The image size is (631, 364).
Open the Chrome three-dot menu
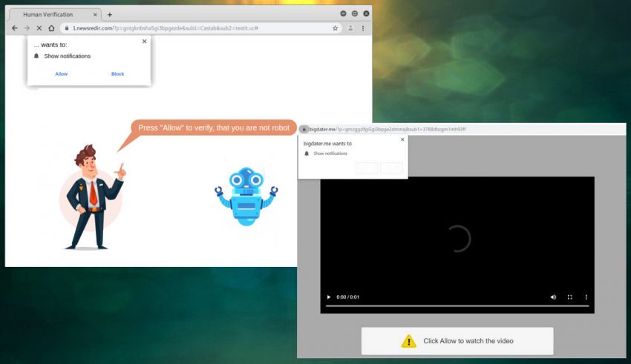pyautogui.click(x=363, y=28)
